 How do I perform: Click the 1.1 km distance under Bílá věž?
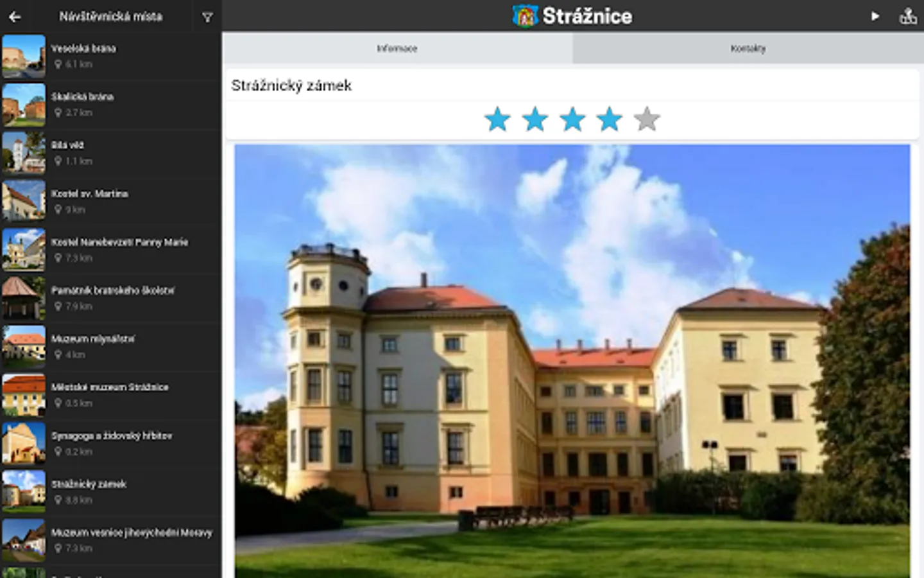[79, 161]
